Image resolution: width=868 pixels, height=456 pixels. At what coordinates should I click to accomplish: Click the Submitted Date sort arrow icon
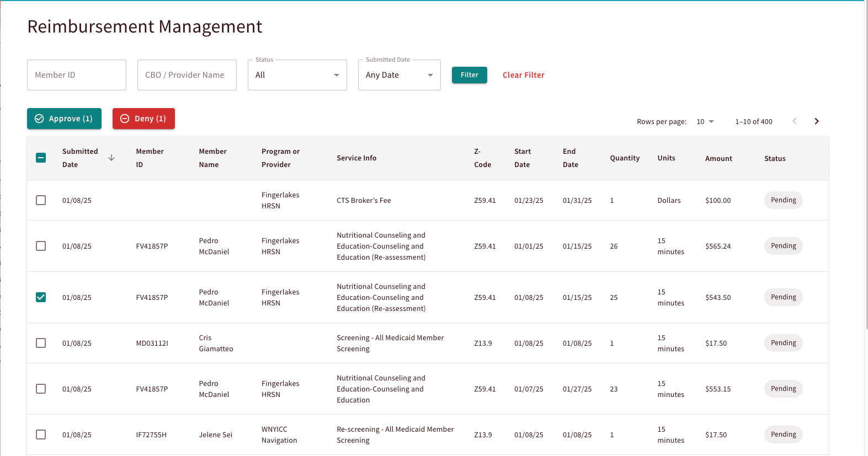click(111, 158)
